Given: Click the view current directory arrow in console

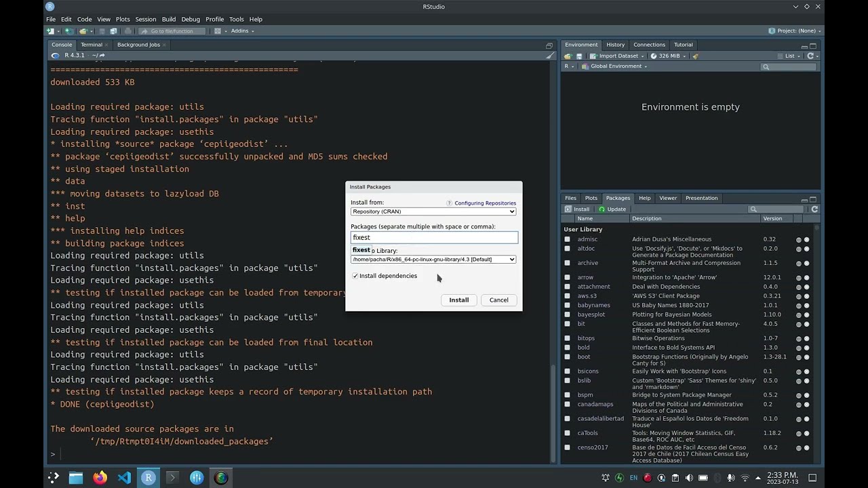Looking at the screenshot, I should click(x=102, y=56).
